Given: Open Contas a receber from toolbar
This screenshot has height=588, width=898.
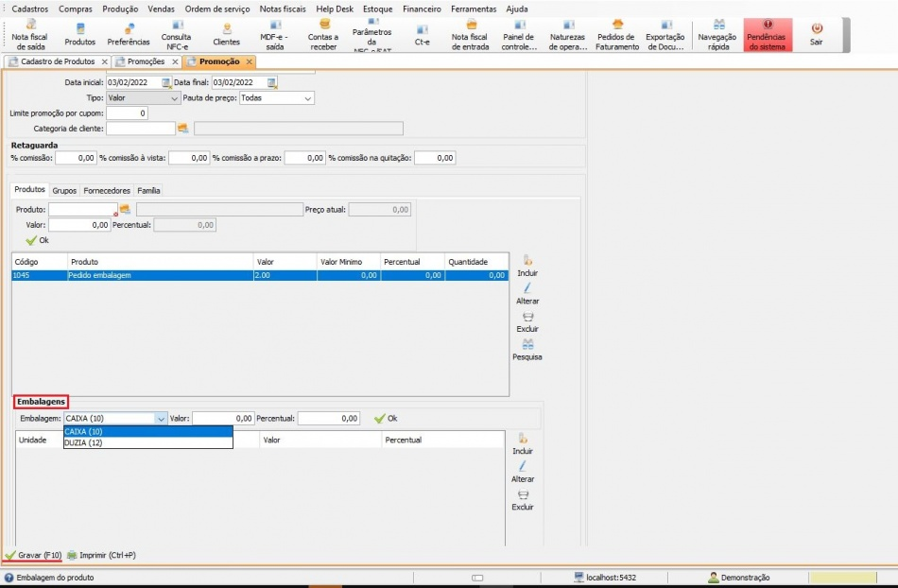Looking at the screenshot, I should click(x=323, y=34).
